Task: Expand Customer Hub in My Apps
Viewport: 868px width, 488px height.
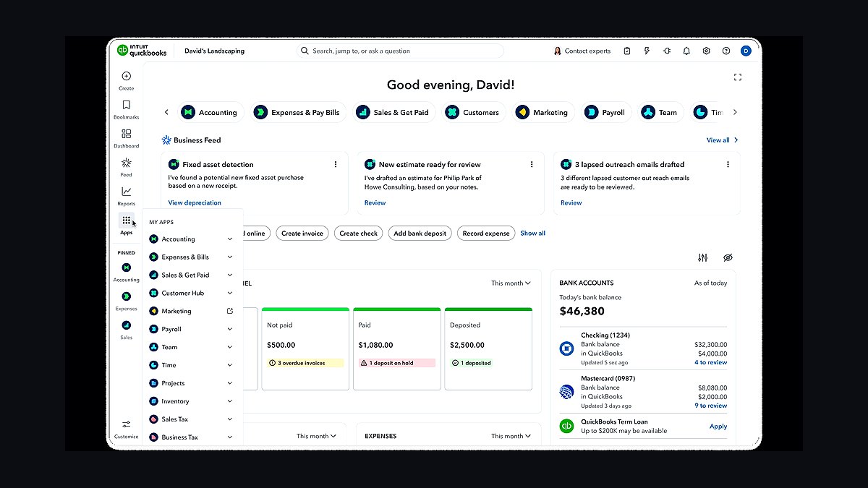Action: (x=230, y=294)
